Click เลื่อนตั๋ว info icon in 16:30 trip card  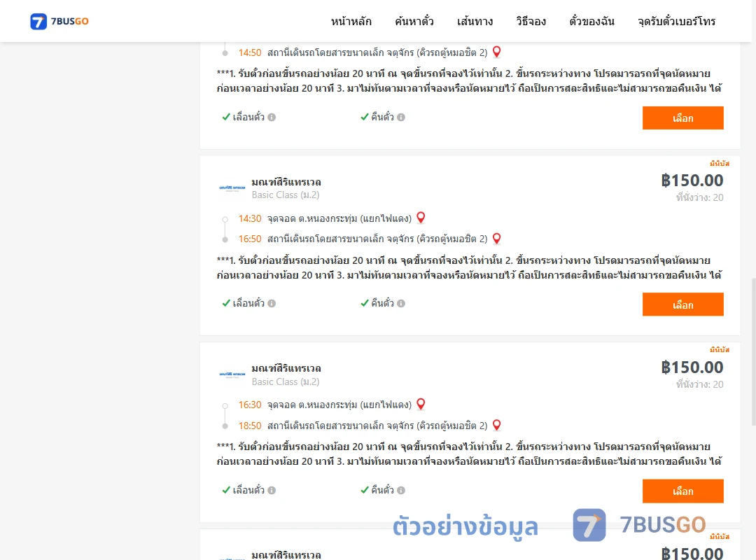[272, 490]
